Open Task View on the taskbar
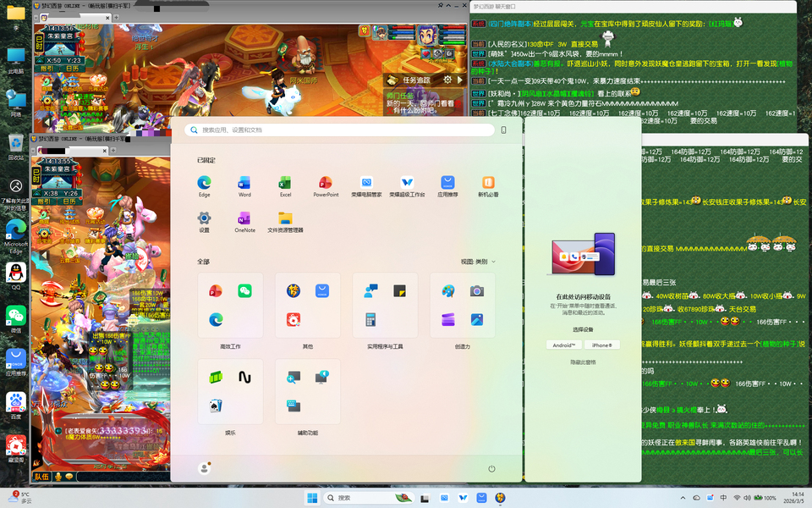 point(425,498)
